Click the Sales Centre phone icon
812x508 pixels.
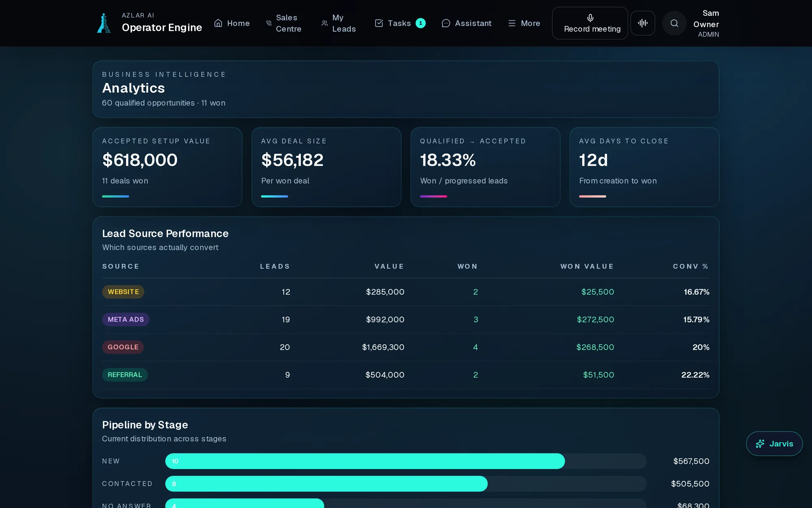click(269, 23)
